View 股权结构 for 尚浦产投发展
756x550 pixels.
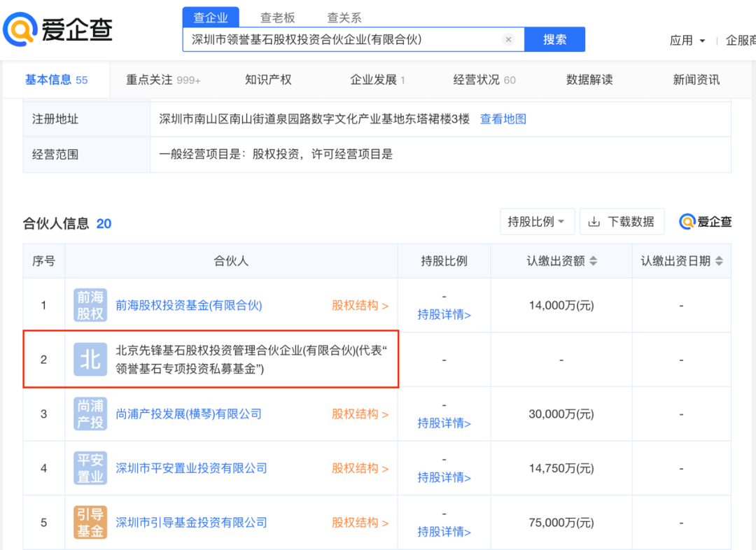360,414
